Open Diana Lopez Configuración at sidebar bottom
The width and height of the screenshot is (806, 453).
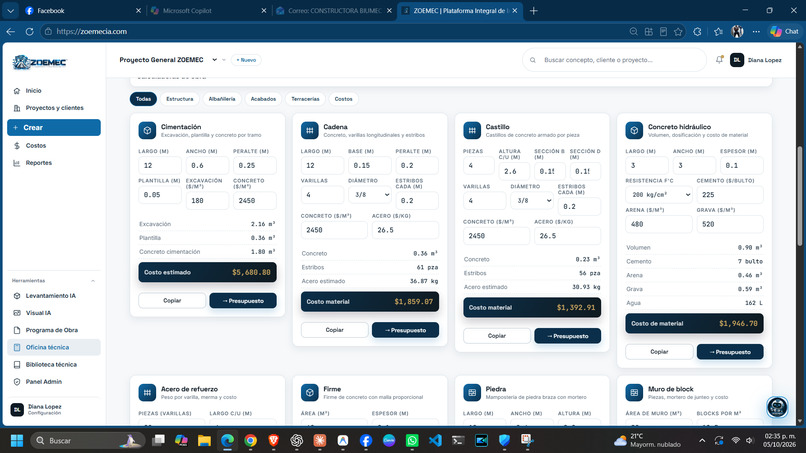click(x=53, y=409)
